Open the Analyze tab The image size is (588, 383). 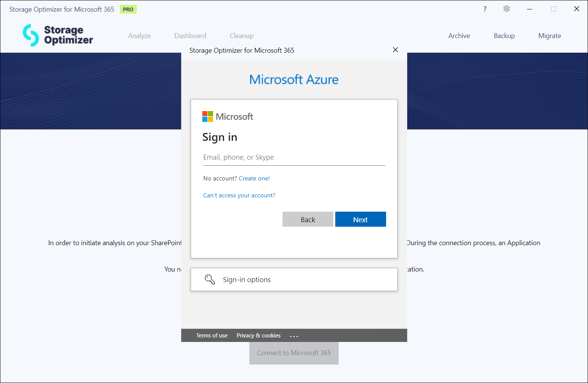click(x=139, y=36)
